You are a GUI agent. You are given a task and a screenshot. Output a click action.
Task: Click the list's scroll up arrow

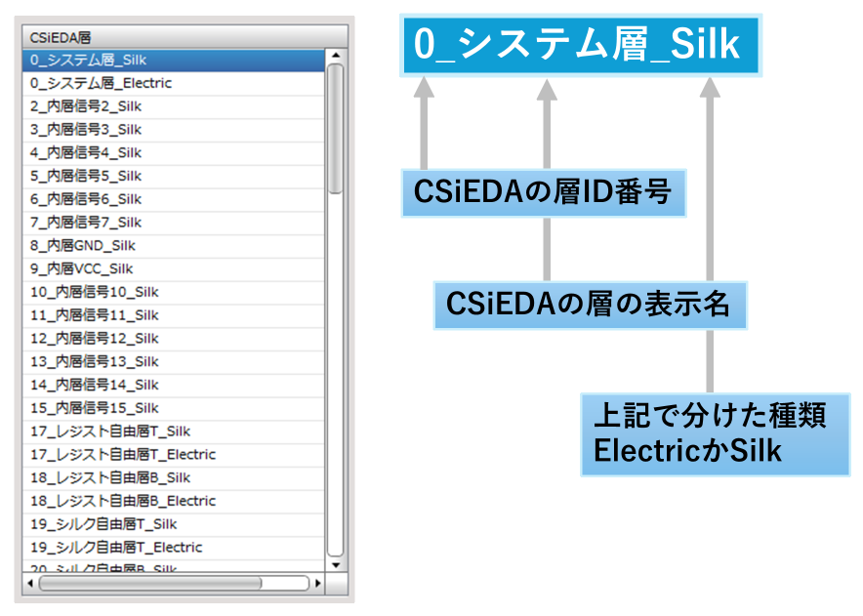tap(335, 55)
